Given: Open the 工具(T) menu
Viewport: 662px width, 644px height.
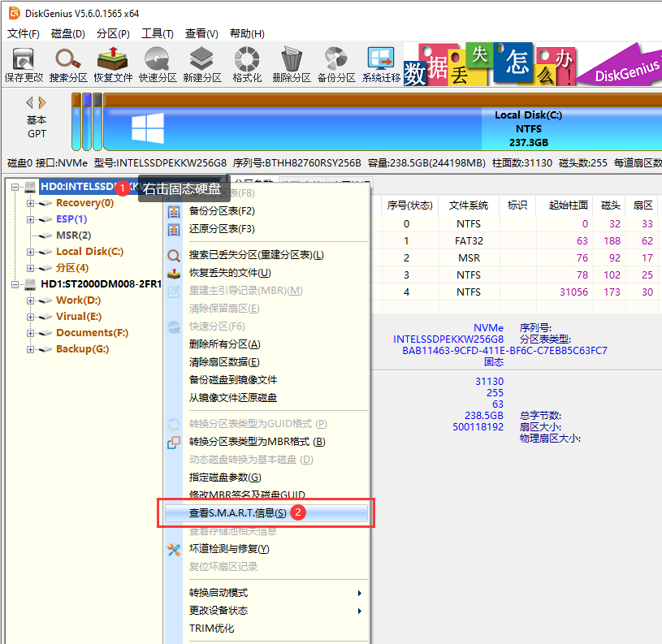Looking at the screenshot, I should (157, 33).
